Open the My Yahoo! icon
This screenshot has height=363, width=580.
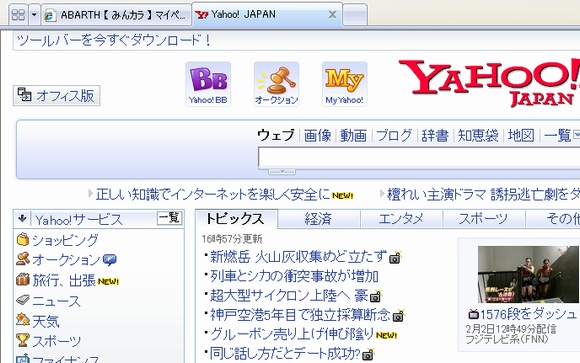[x=344, y=84]
